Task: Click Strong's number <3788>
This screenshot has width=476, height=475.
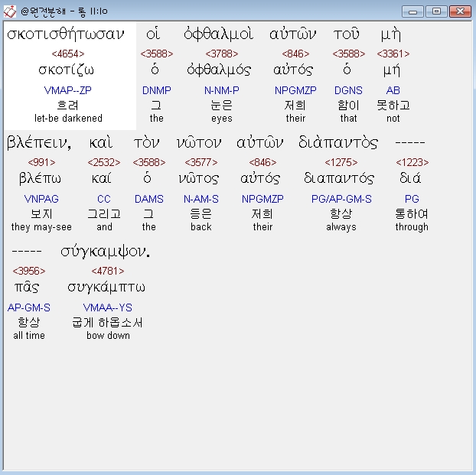Action: point(222,54)
